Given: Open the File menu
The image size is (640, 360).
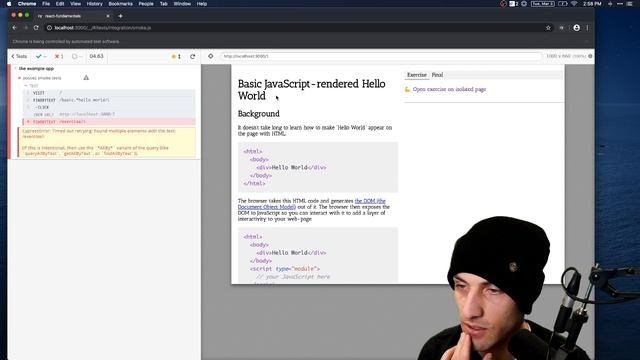Looking at the screenshot, I should pyautogui.click(x=46, y=4).
